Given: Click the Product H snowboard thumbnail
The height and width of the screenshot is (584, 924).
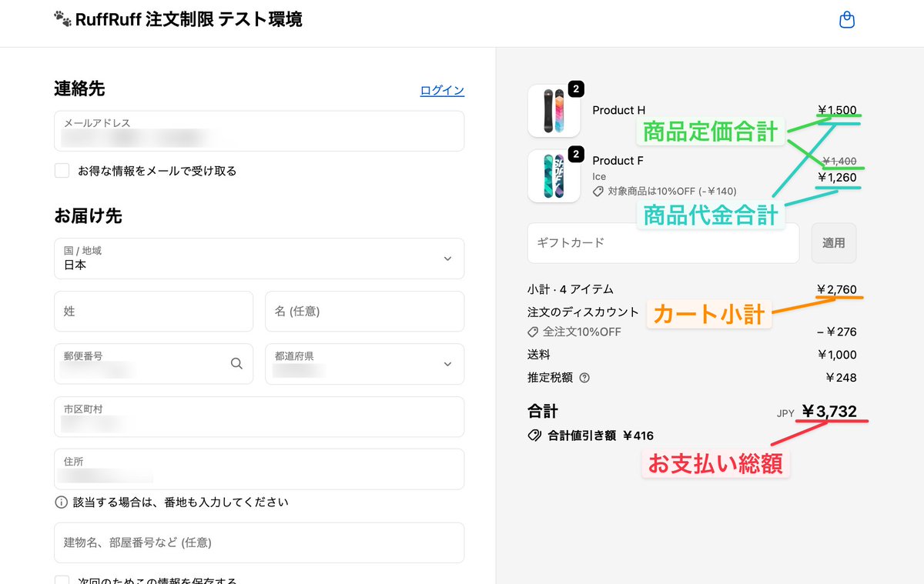Looking at the screenshot, I should pyautogui.click(x=554, y=111).
